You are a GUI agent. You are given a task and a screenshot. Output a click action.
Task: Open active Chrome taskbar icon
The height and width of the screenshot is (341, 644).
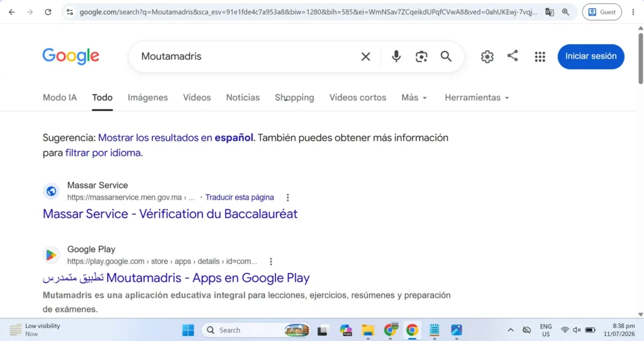click(x=412, y=330)
